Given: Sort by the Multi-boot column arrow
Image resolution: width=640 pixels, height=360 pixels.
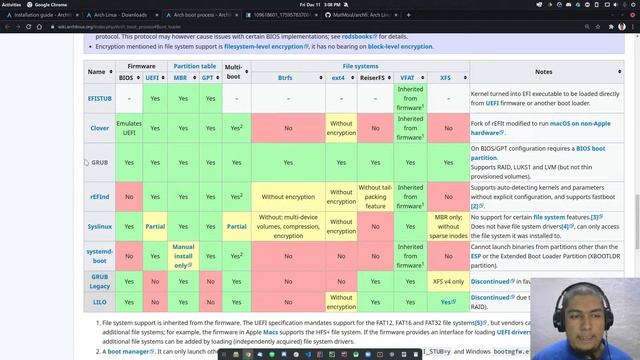Looking at the screenshot, I should point(247,72).
